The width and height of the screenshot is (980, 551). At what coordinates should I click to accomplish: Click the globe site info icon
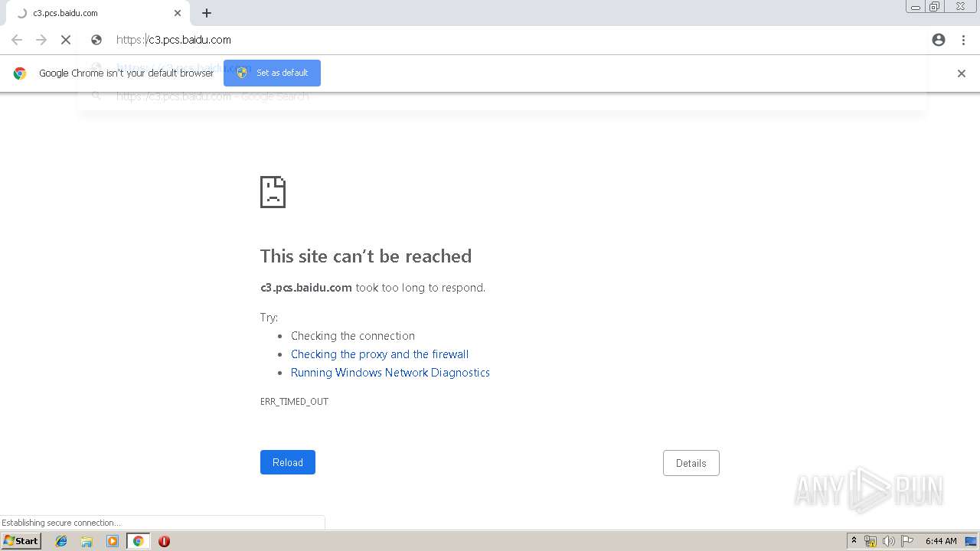click(x=96, y=40)
